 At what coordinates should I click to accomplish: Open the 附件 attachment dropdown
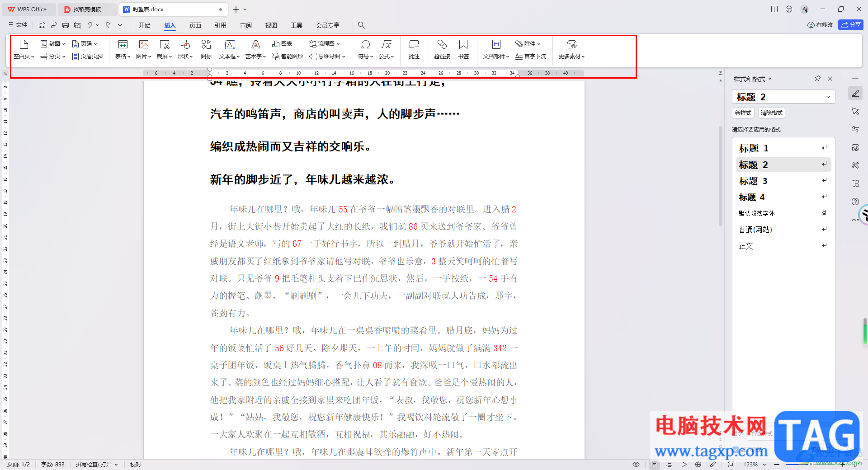[x=528, y=44]
